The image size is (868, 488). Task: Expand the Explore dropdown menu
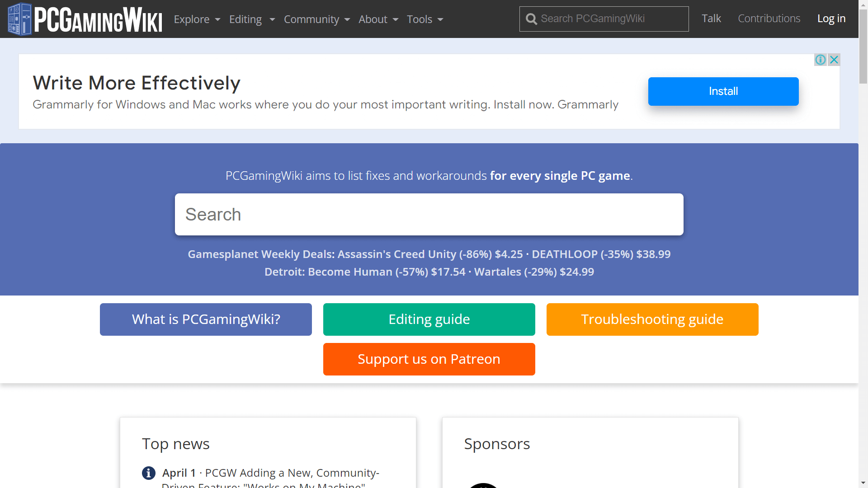[x=197, y=19]
